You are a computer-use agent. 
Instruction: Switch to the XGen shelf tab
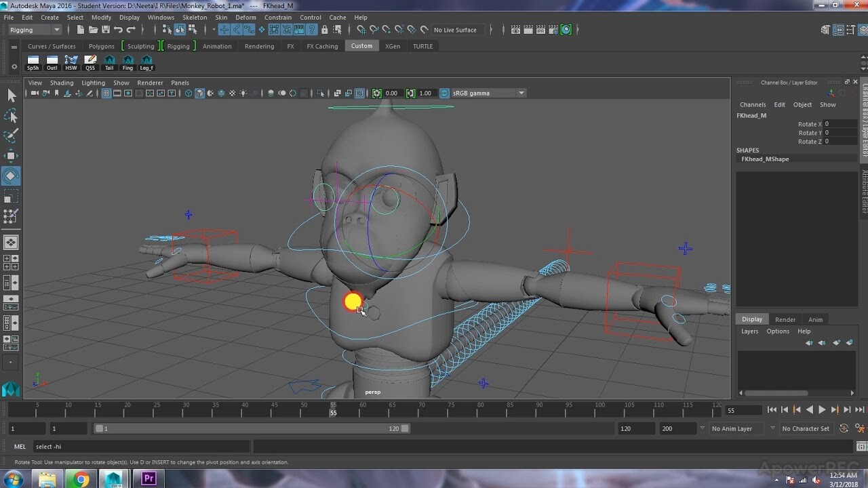pos(392,45)
